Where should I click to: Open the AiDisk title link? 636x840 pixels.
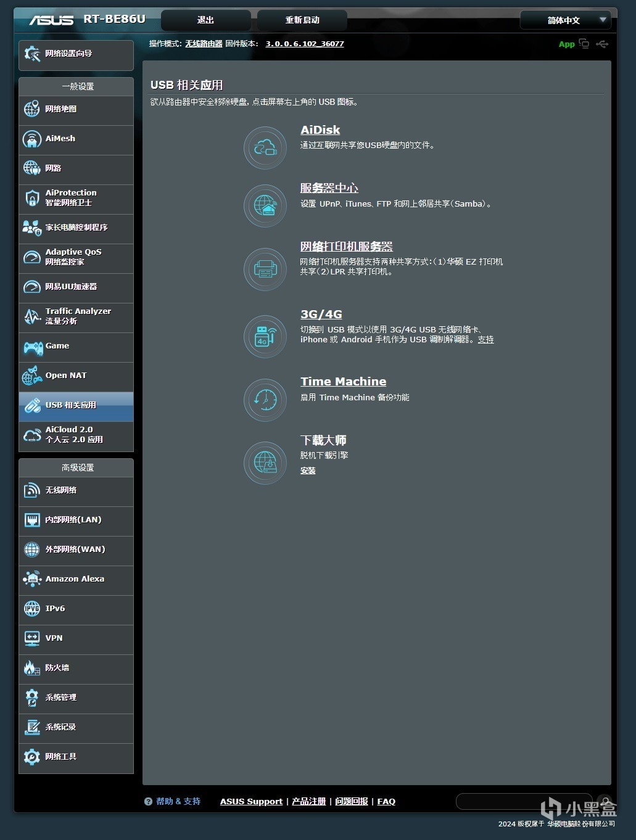tap(320, 130)
